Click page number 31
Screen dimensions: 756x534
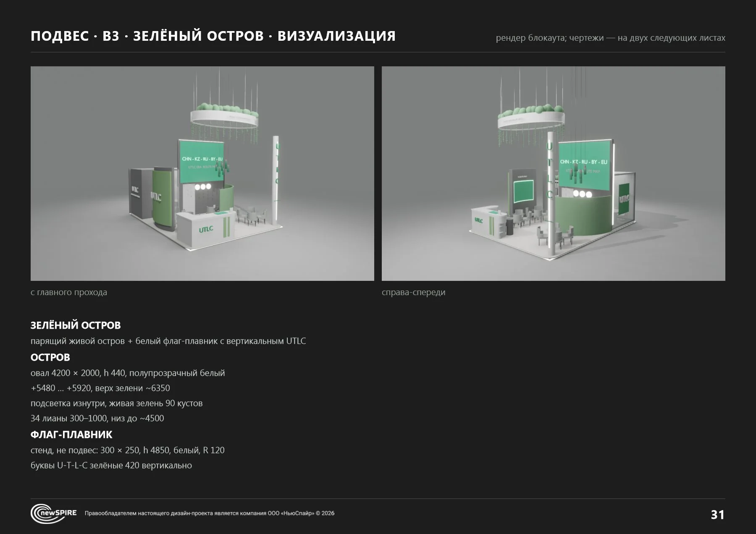[x=718, y=515]
